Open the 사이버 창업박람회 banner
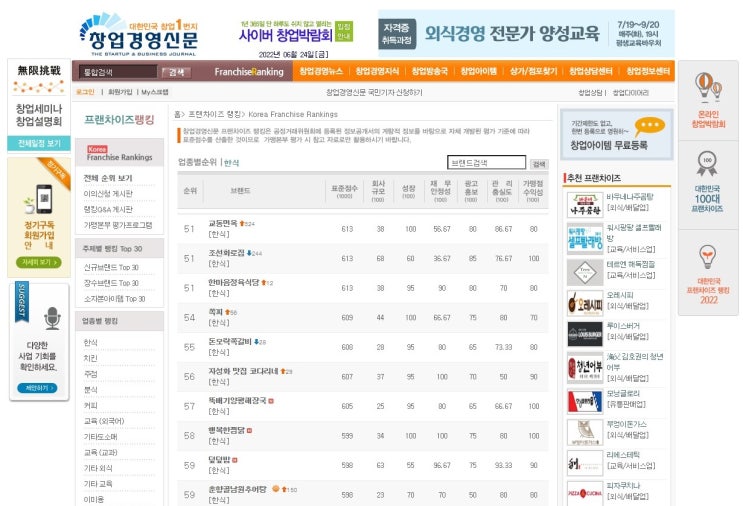This screenshot has height=506, width=743. (296, 32)
